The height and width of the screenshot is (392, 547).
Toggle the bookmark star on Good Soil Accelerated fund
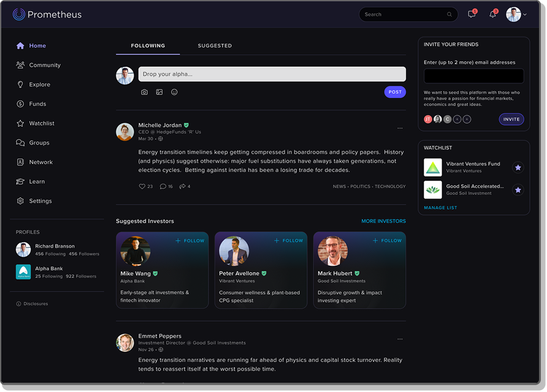coord(518,190)
